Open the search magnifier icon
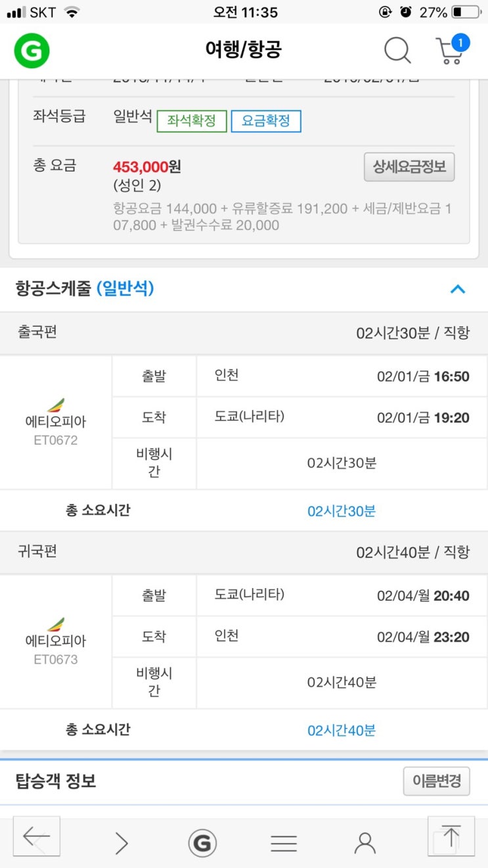 tap(397, 50)
